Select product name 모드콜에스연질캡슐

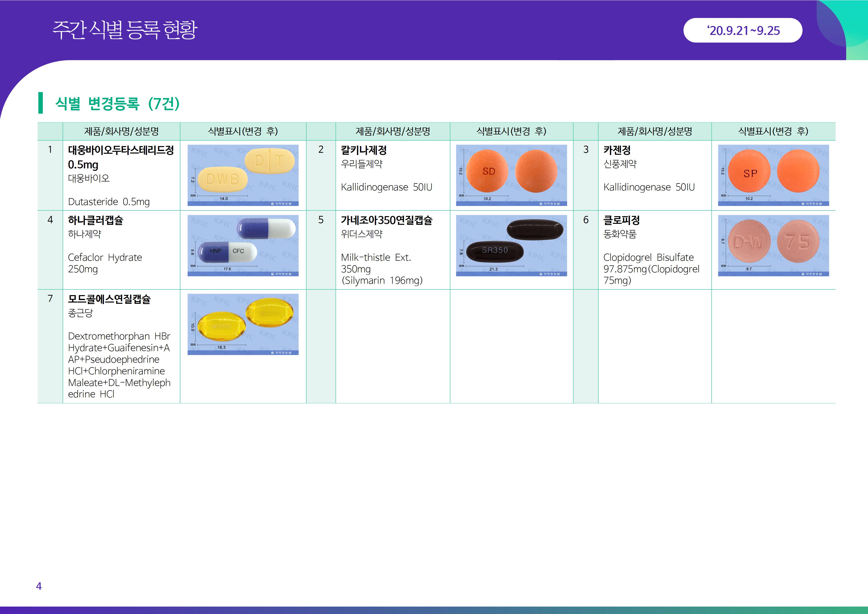coord(109,299)
